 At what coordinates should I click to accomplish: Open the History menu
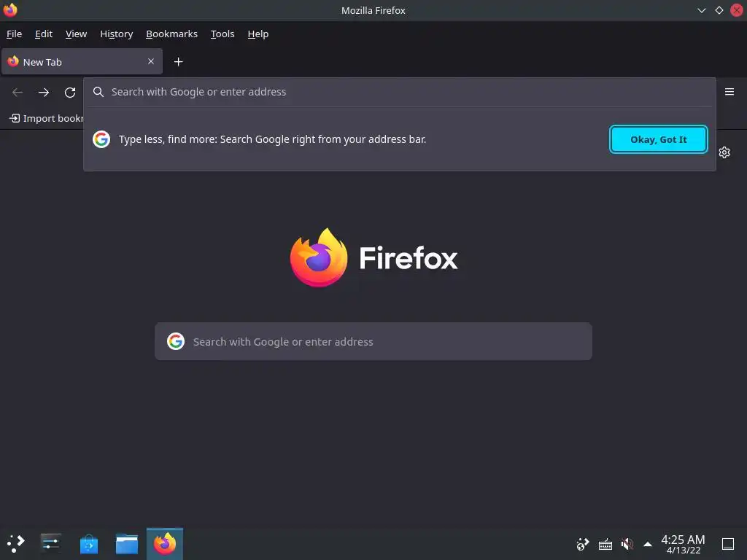point(116,34)
